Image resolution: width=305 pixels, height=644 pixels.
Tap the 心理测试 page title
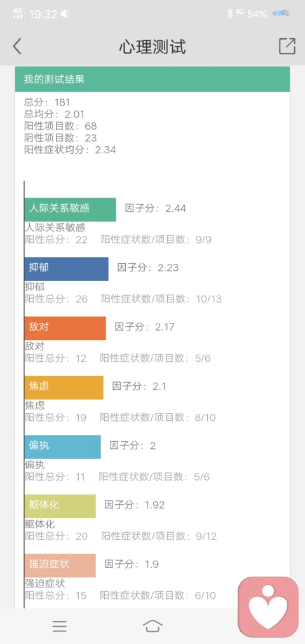[152, 47]
